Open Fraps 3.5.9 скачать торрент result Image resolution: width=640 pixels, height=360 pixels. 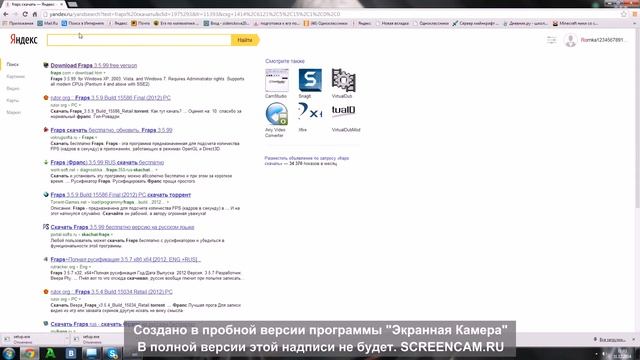pyautogui.click(x=121, y=195)
